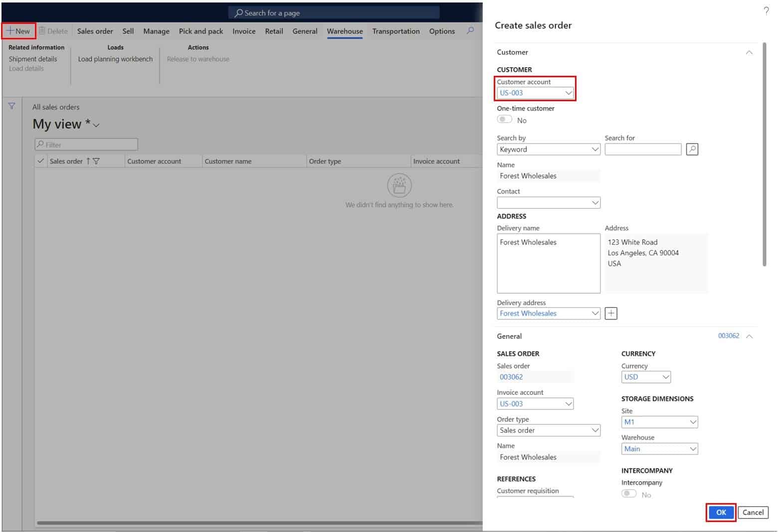Click the search icon next to Options
778x532 pixels.
click(x=469, y=30)
